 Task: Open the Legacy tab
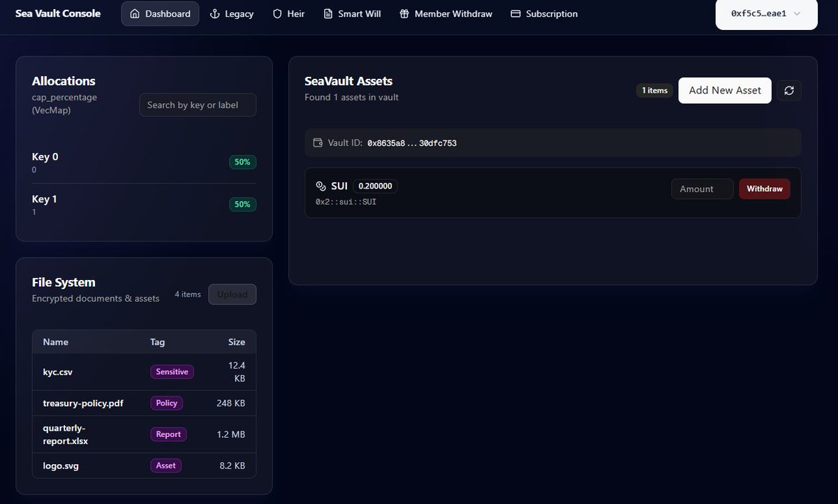click(232, 13)
